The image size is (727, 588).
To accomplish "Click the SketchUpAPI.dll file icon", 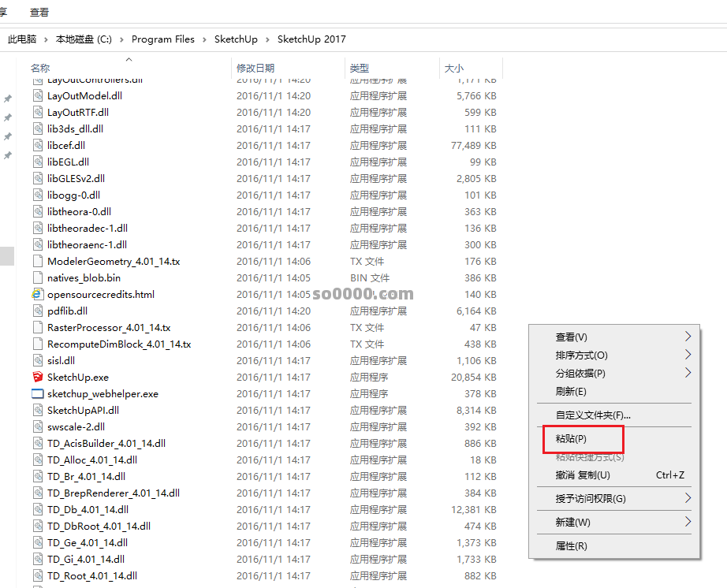I will pos(38,410).
